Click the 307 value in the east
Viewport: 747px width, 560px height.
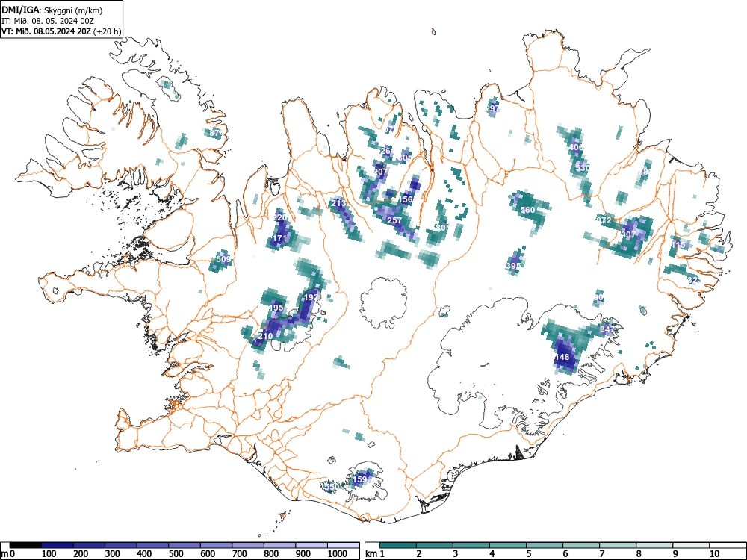pos(629,234)
